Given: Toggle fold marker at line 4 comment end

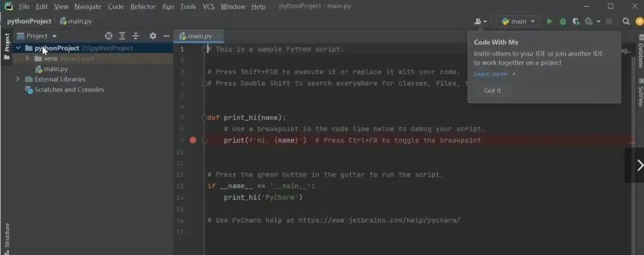Looking at the screenshot, I should 204,83.
